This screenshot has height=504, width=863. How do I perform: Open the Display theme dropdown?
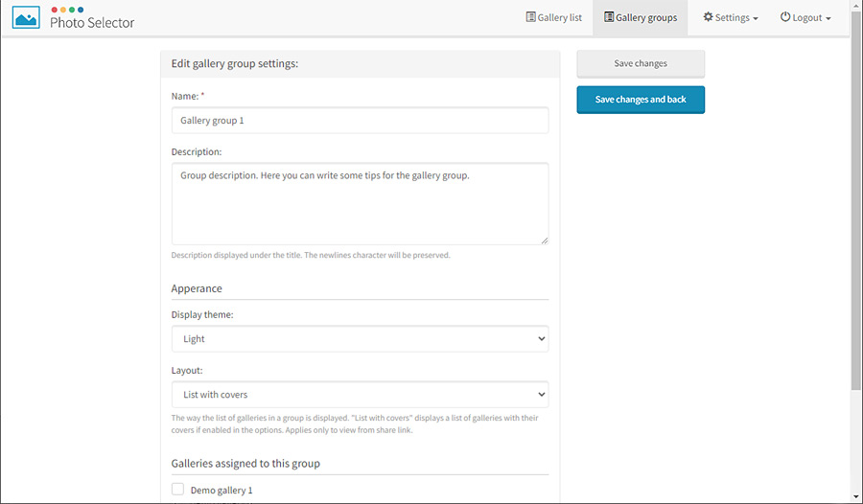point(360,339)
